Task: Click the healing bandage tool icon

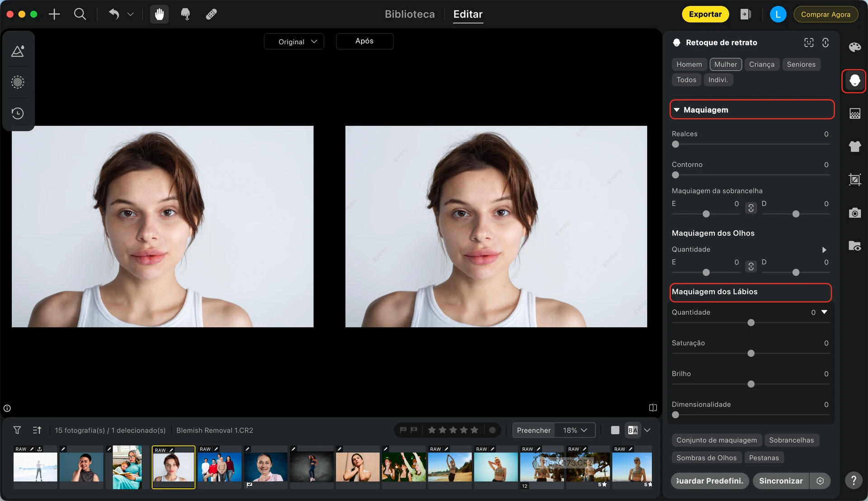Action: [x=211, y=14]
